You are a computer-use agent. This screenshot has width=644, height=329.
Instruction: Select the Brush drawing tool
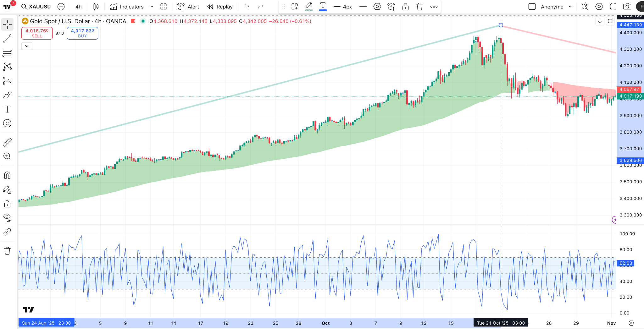tap(7, 95)
